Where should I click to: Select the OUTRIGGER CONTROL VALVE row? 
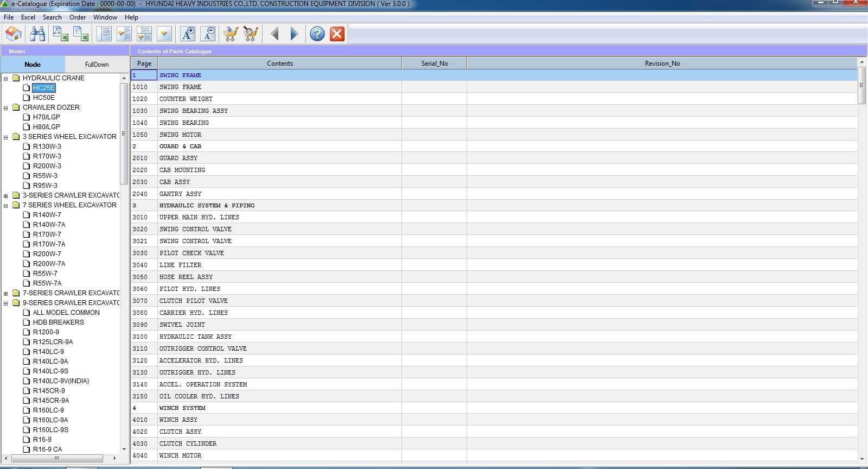pyautogui.click(x=494, y=348)
